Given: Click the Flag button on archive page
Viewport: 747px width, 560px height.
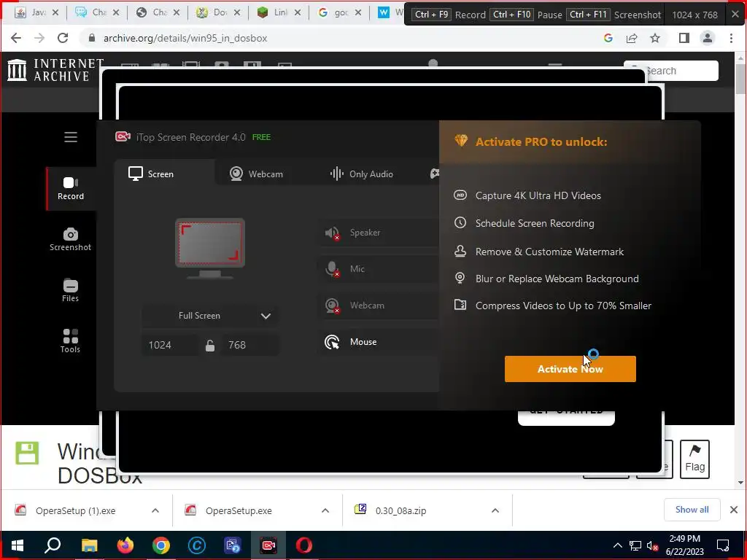Looking at the screenshot, I should click(694, 459).
